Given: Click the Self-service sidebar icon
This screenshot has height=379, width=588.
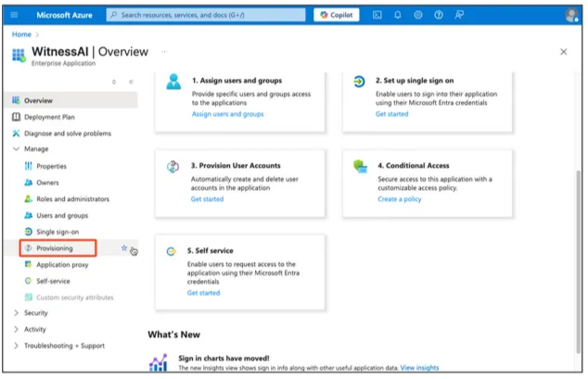Looking at the screenshot, I should point(28,281).
